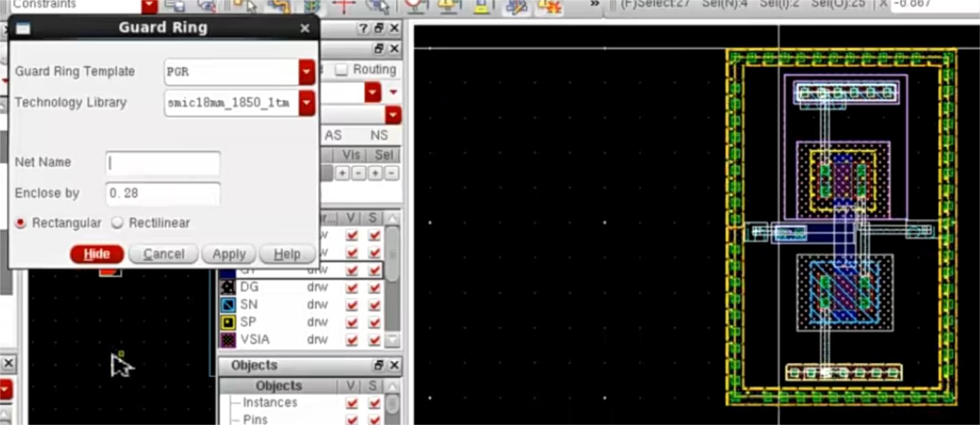This screenshot has width=980, height=425.
Task: Click the Net Name input field
Action: tap(163, 163)
